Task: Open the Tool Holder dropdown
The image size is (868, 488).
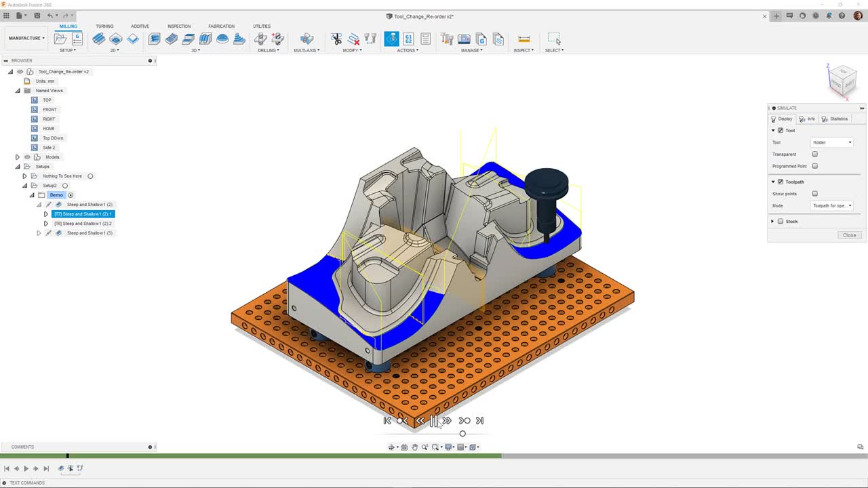Action: 832,142
